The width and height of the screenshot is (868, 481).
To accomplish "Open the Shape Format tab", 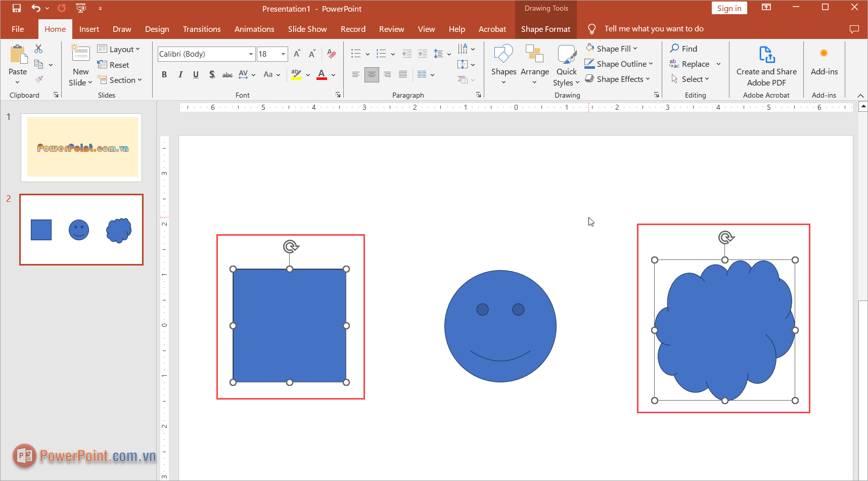I will click(x=545, y=29).
